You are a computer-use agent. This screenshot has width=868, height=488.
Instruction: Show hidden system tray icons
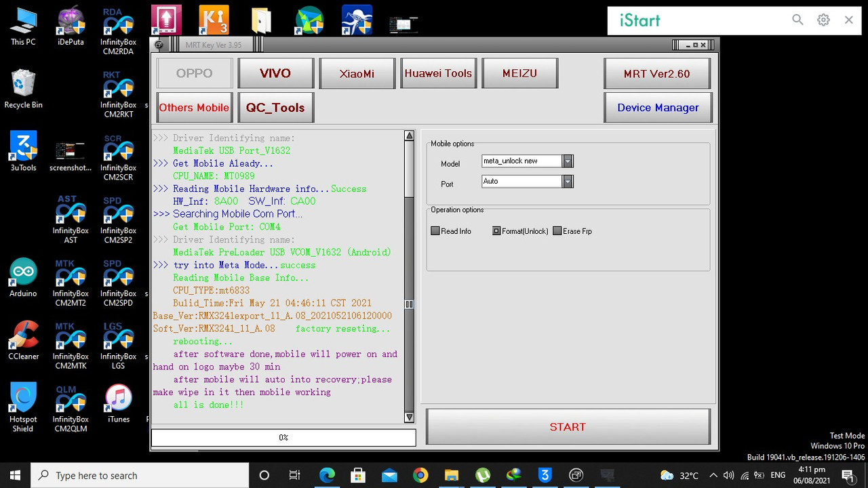click(x=713, y=475)
